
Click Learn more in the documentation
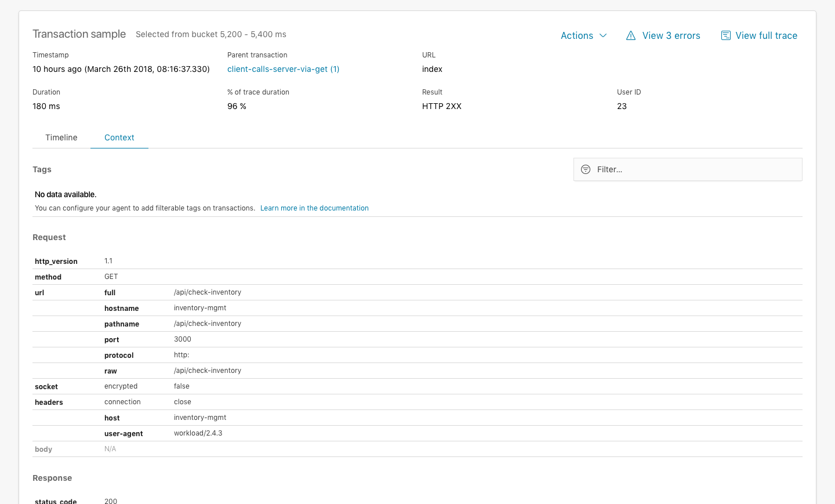[x=314, y=208]
